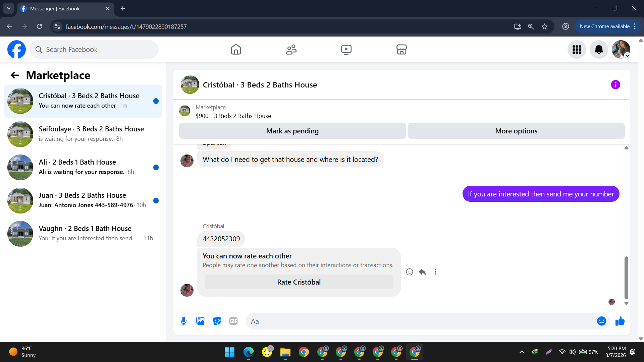Click the listing thumbnail in the chat header
The height and width of the screenshot is (362, 644).
click(190, 85)
